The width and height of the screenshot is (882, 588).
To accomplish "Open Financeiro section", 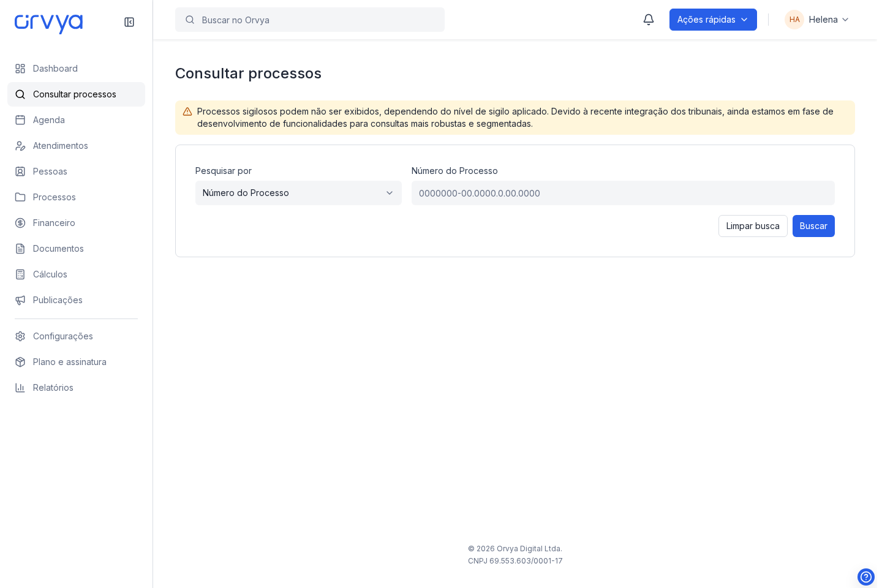I will 76,223.
